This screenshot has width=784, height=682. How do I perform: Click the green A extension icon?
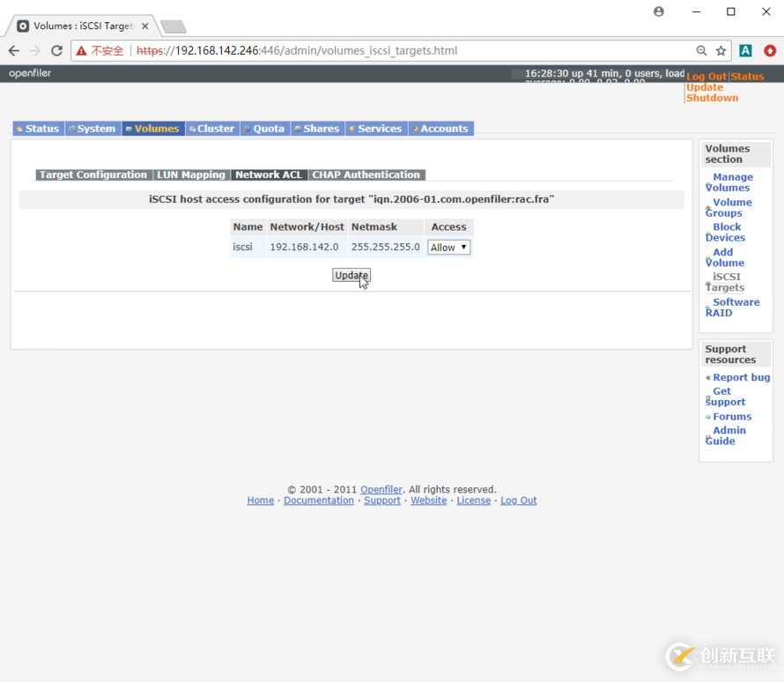[x=745, y=51]
